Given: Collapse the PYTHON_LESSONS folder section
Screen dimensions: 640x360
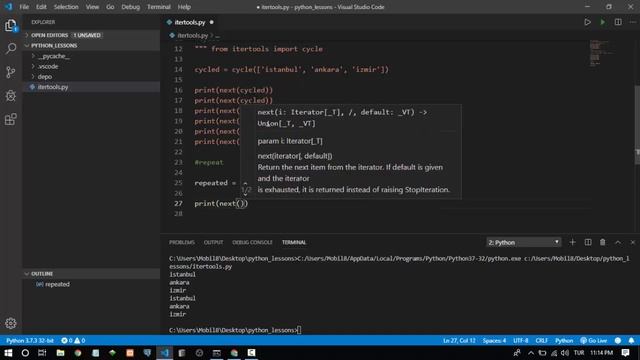Looking at the screenshot, I should [91, 45].
